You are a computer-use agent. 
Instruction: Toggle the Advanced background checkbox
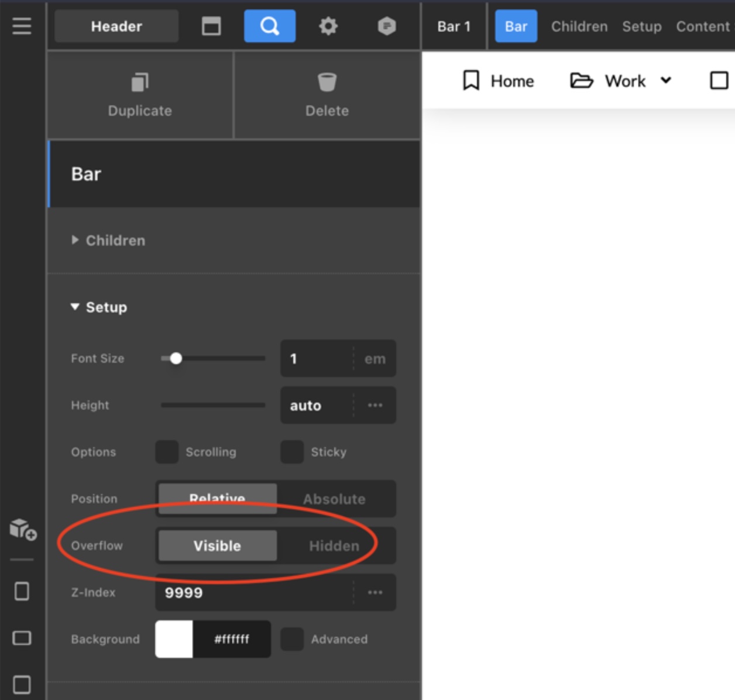coord(292,639)
